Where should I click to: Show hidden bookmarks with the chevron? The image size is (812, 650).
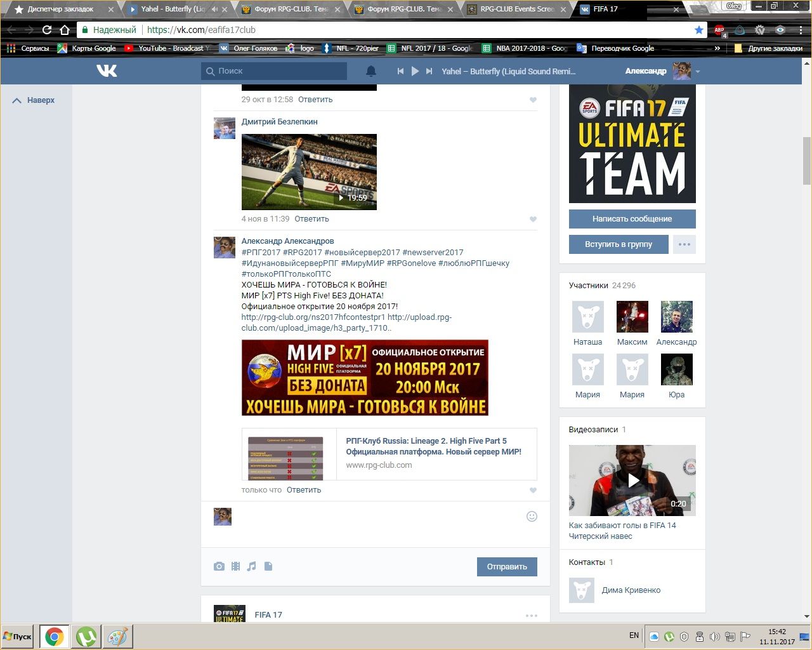(x=717, y=48)
